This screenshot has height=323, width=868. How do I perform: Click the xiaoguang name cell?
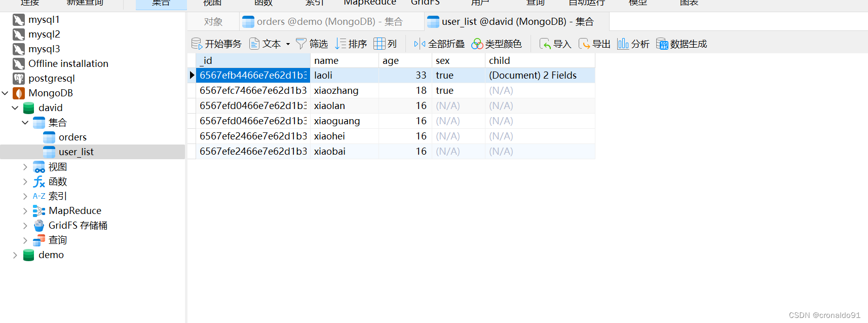coord(345,121)
